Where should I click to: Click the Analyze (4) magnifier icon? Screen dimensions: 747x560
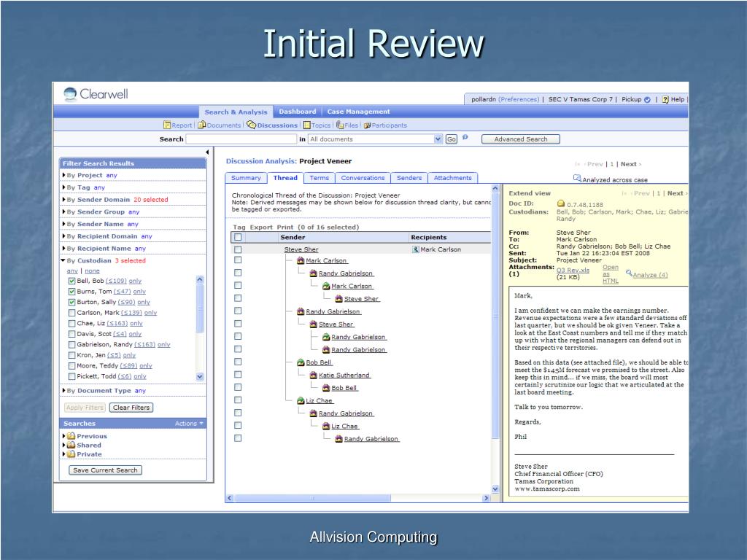click(629, 273)
